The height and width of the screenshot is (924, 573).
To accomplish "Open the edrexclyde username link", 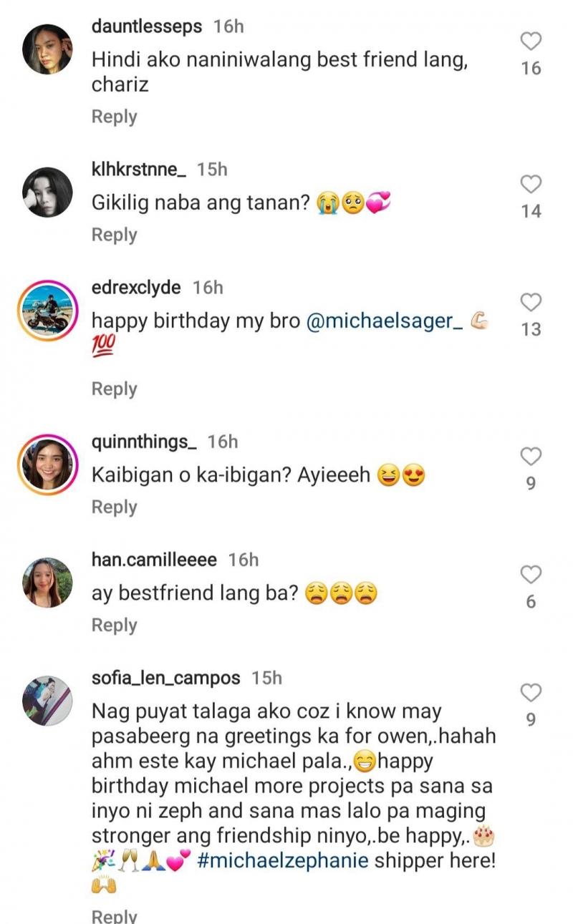I will pyautogui.click(x=136, y=288).
